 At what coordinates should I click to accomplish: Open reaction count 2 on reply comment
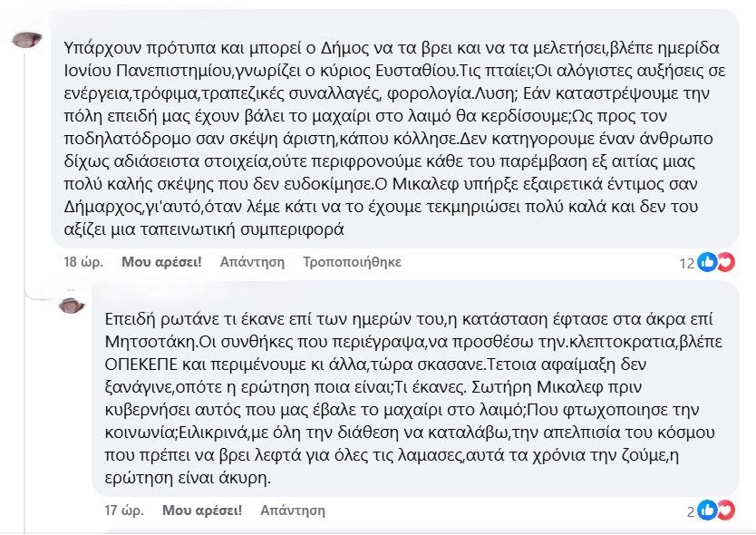tap(691, 511)
